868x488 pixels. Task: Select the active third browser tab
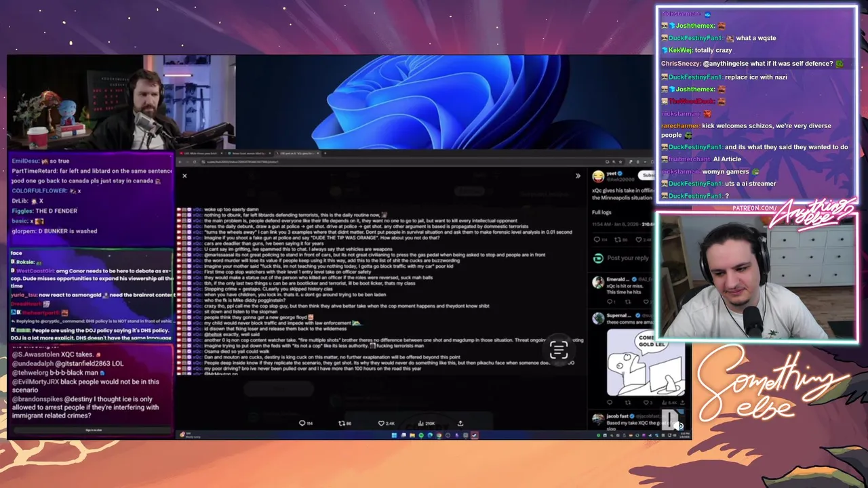297,154
